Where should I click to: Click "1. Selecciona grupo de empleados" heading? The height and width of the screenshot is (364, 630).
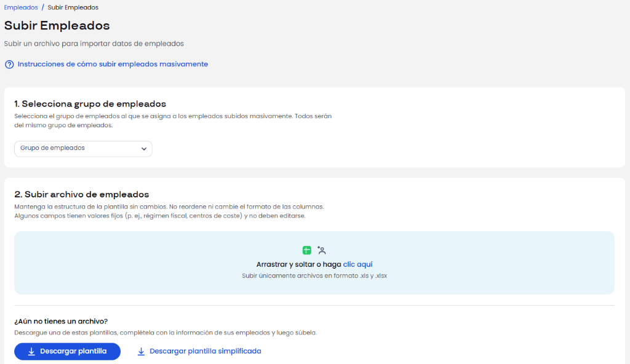point(90,104)
